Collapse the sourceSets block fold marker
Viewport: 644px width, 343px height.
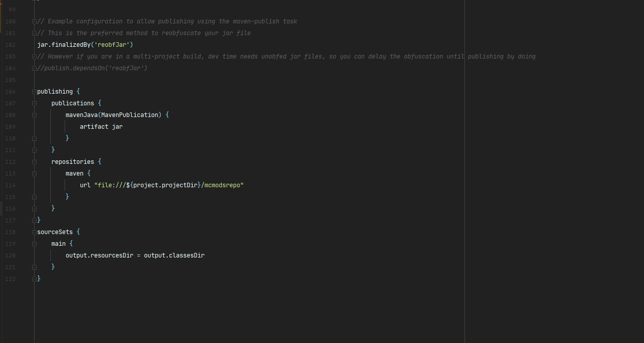click(x=34, y=232)
